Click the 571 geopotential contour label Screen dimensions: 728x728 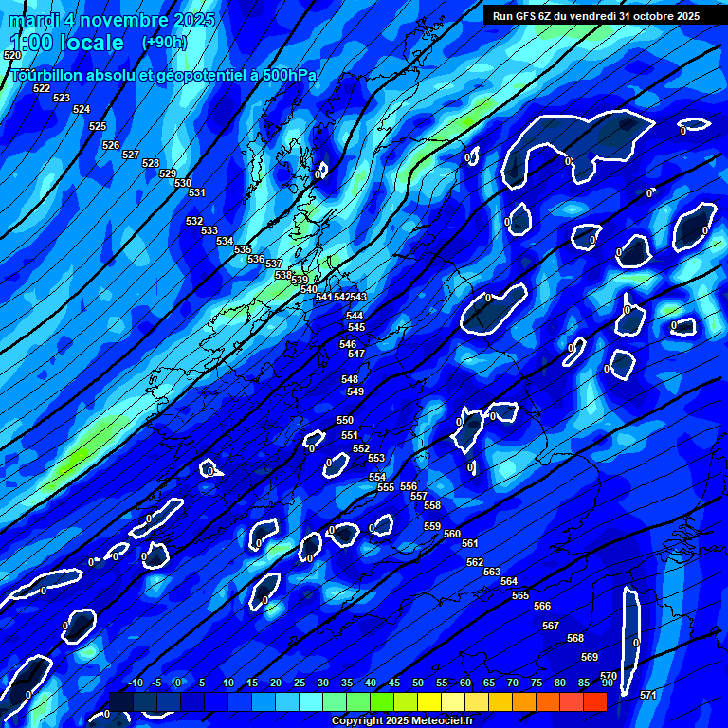[x=648, y=695]
